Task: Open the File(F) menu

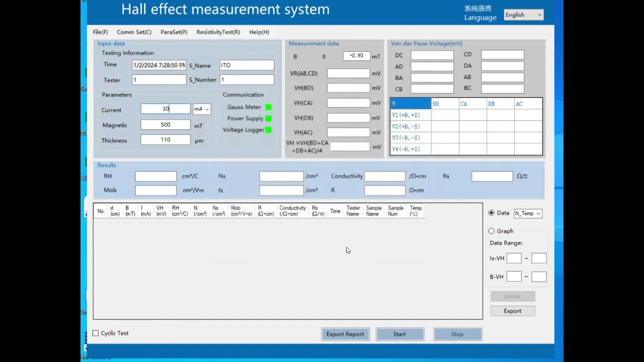Action: (x=100, y=32)
